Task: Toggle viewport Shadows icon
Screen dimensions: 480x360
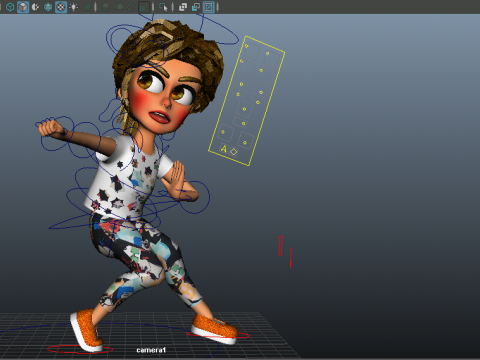Action: click(87, 7)
